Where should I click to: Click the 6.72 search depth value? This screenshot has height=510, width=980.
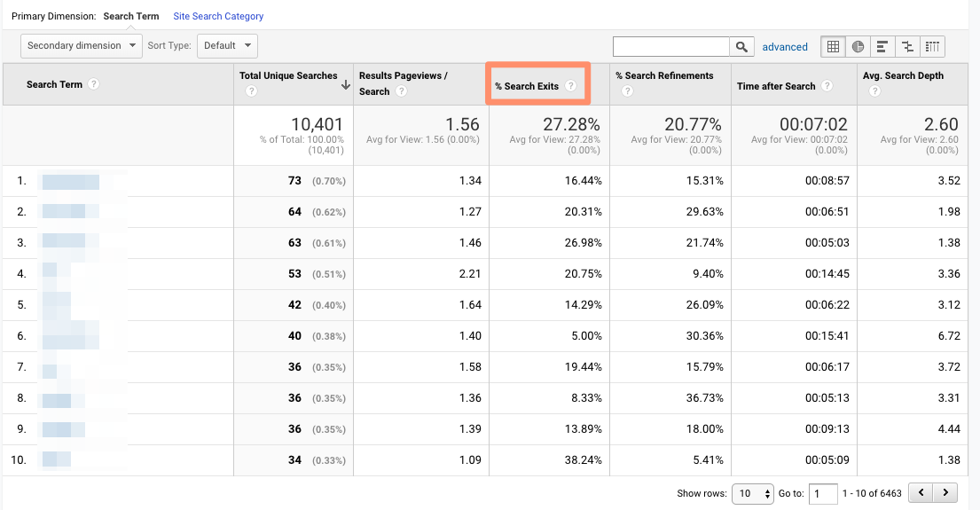coord(949,335)
